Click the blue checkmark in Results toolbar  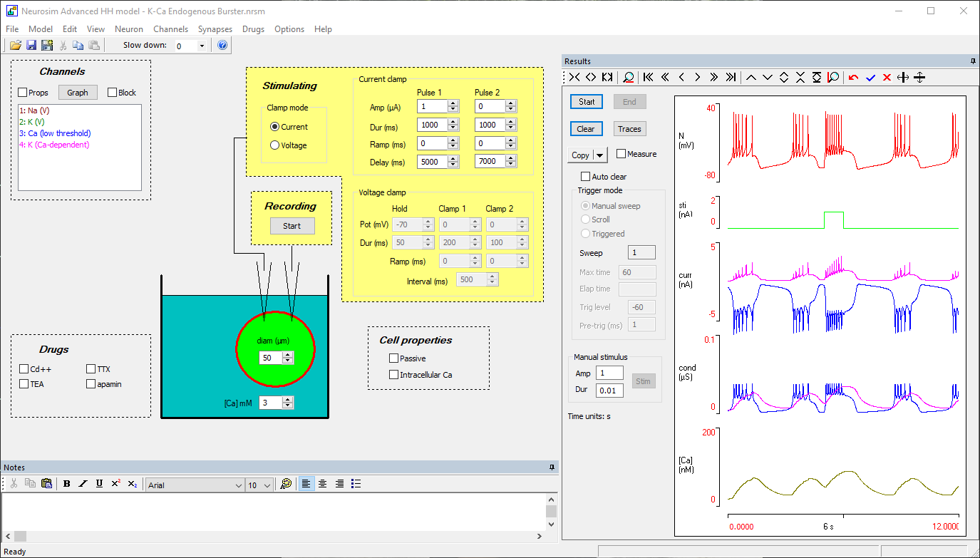870,78
